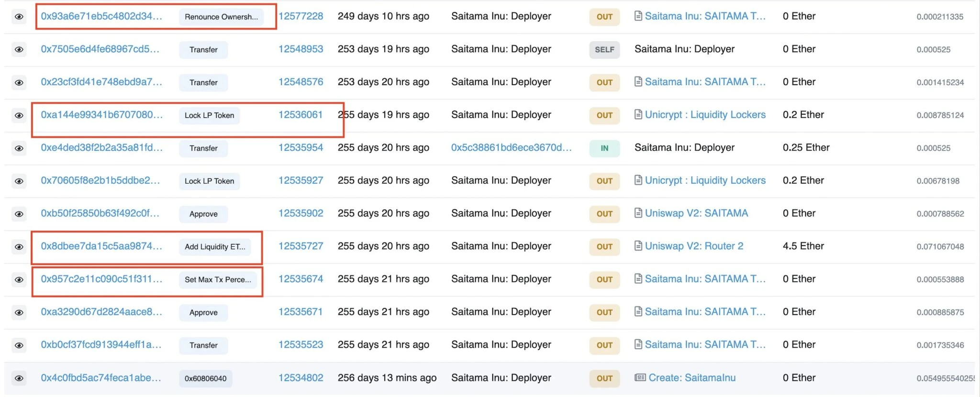Open transaction hash 0x70605f8e2b1b5ddbe2
This screenshot has width=980, height=397.
click(100, 180)
